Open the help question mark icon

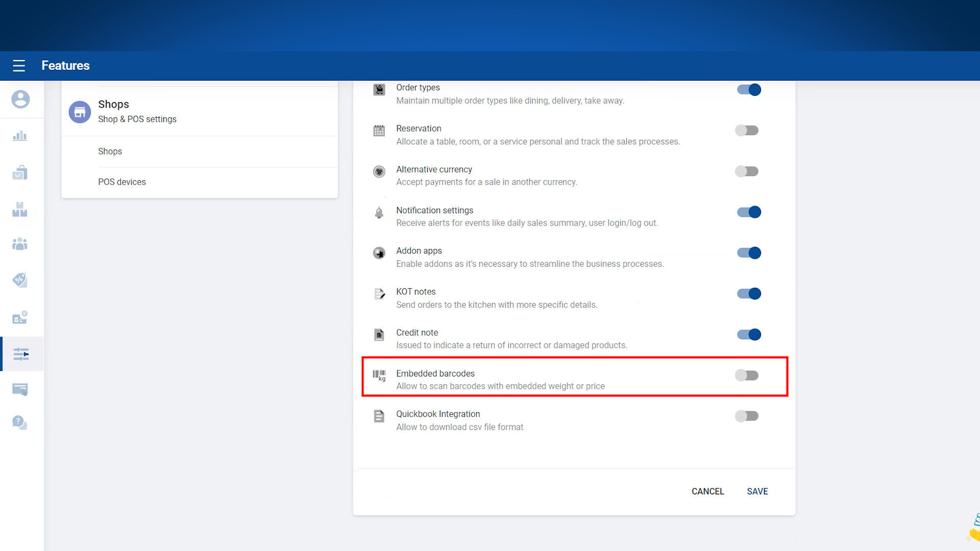click(20, 422)
